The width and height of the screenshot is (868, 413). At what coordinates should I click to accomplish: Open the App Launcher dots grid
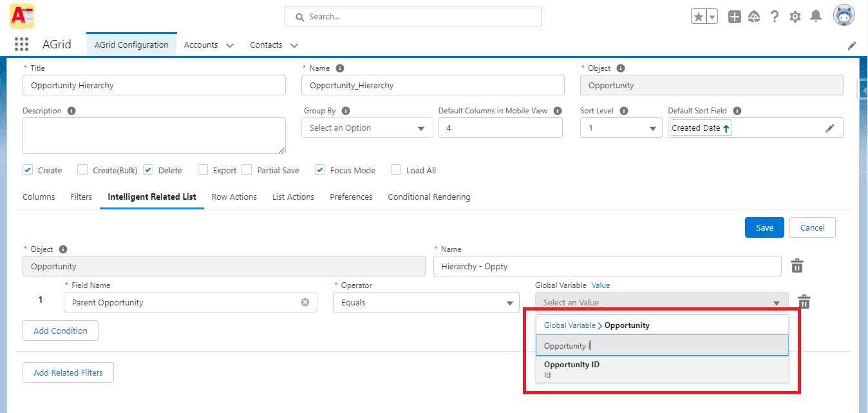pos(21,44)
